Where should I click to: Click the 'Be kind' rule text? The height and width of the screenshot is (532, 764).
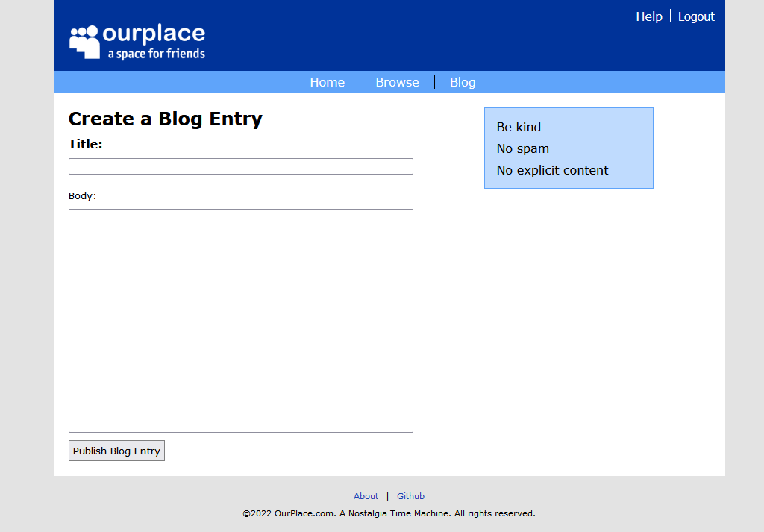[x=519, y=127]
